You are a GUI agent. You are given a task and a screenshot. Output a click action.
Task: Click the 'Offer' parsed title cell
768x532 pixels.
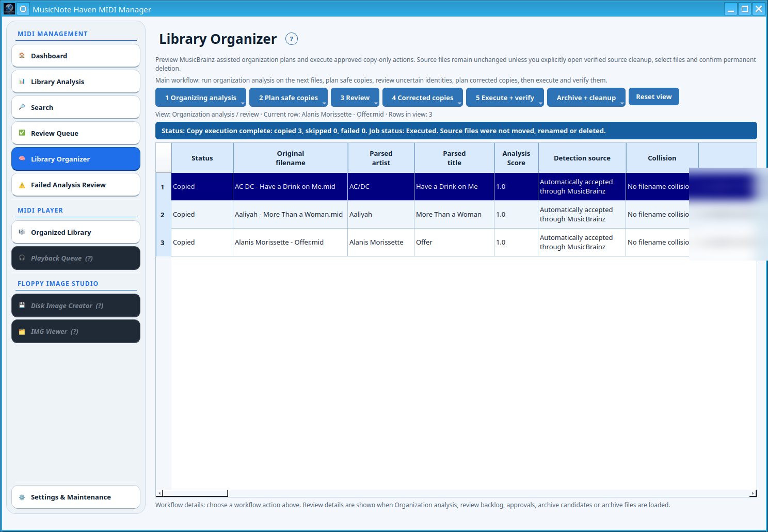point(454,242)
